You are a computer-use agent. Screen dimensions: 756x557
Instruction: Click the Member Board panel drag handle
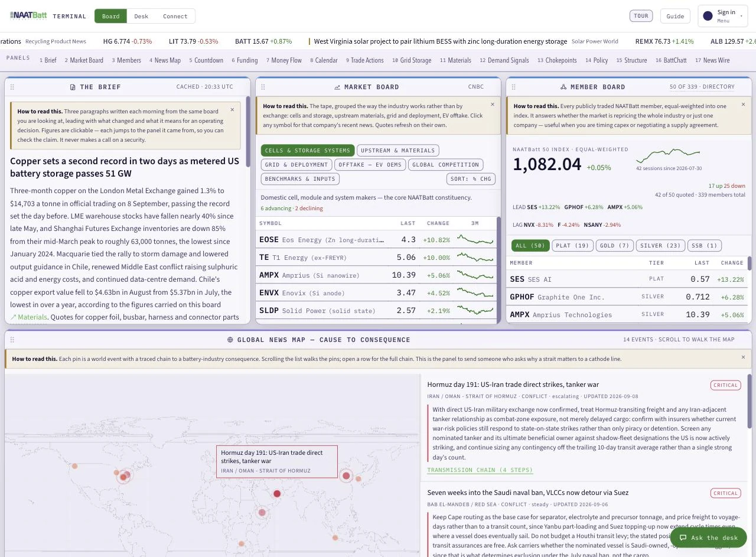[514, 87]
